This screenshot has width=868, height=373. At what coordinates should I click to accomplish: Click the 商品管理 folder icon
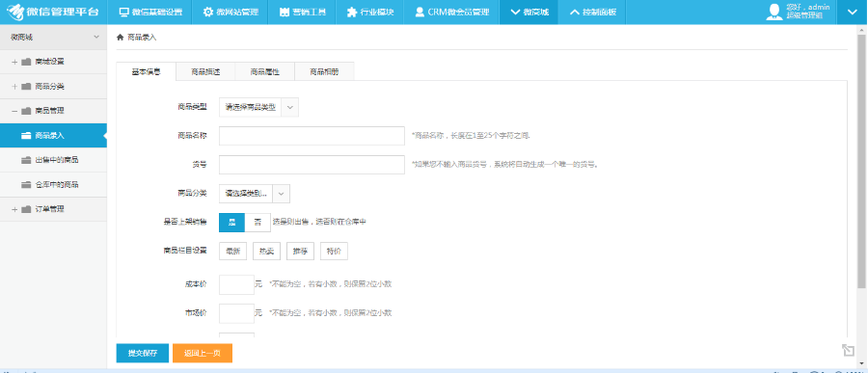(26, 111)
